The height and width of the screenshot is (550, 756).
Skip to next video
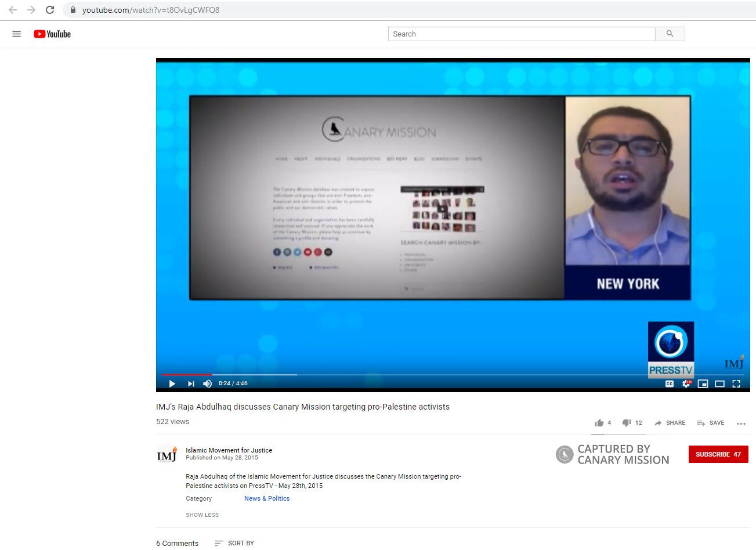click(x=190, y=383)
